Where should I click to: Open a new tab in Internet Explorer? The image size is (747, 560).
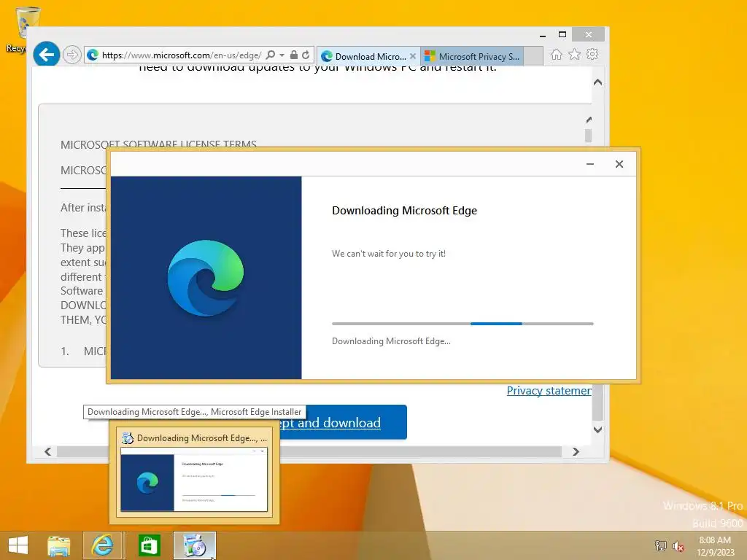click(533, 56)
